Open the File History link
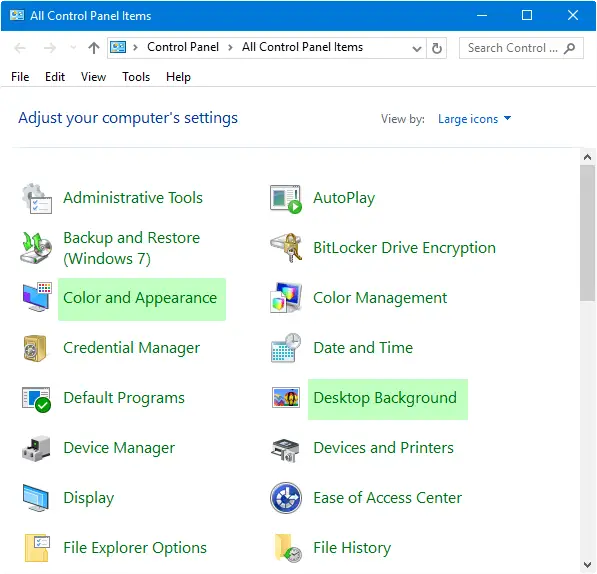The image size is (597, 574). coord(352,548)
